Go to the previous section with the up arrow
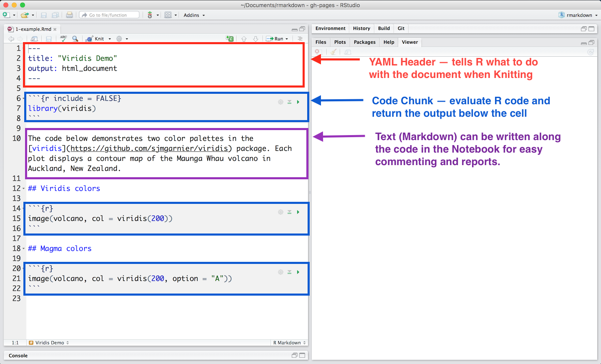 pos(244,39)
